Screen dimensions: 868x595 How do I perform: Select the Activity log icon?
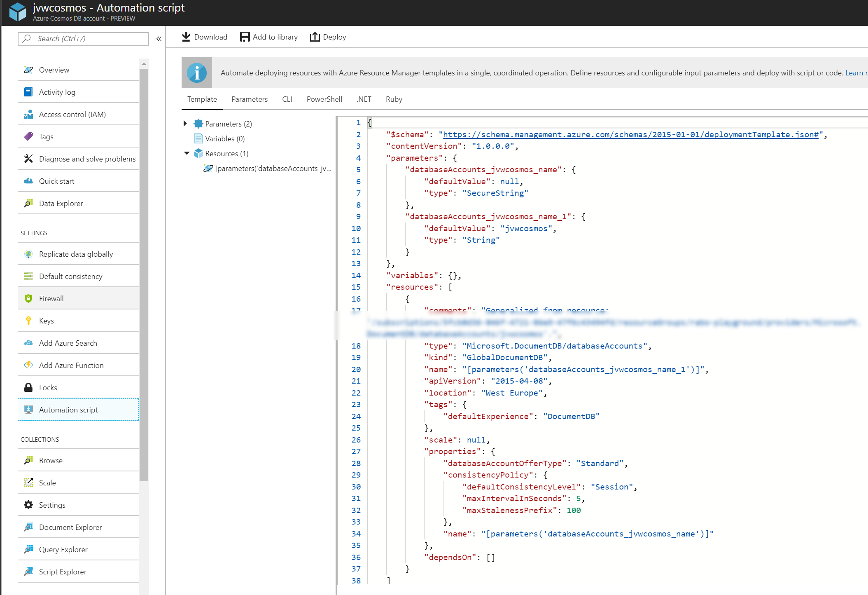click(x=28, y=92)
